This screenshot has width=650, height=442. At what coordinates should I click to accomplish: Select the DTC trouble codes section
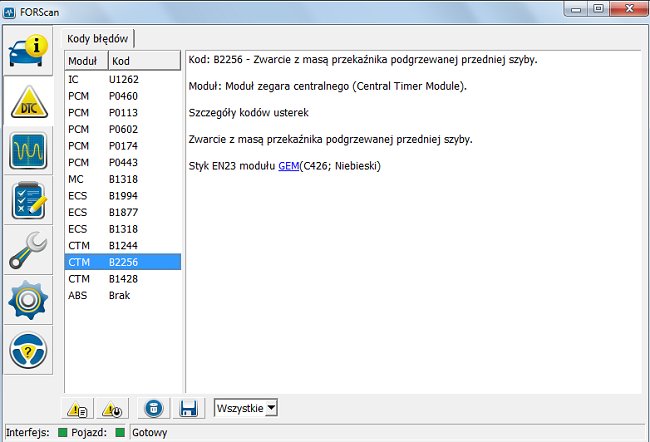point(30,99)
